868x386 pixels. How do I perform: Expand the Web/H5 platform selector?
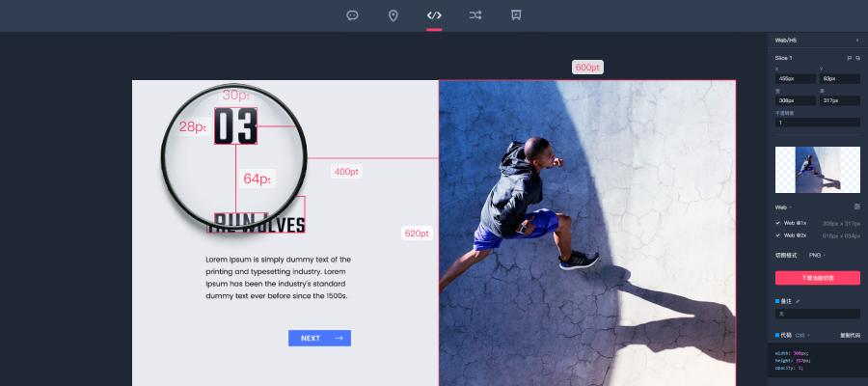pos(856,40)
